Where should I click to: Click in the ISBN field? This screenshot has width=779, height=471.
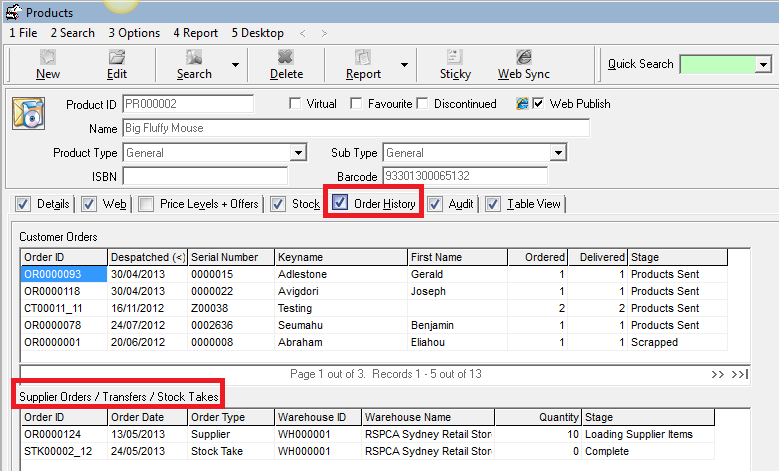pos(205,176)
